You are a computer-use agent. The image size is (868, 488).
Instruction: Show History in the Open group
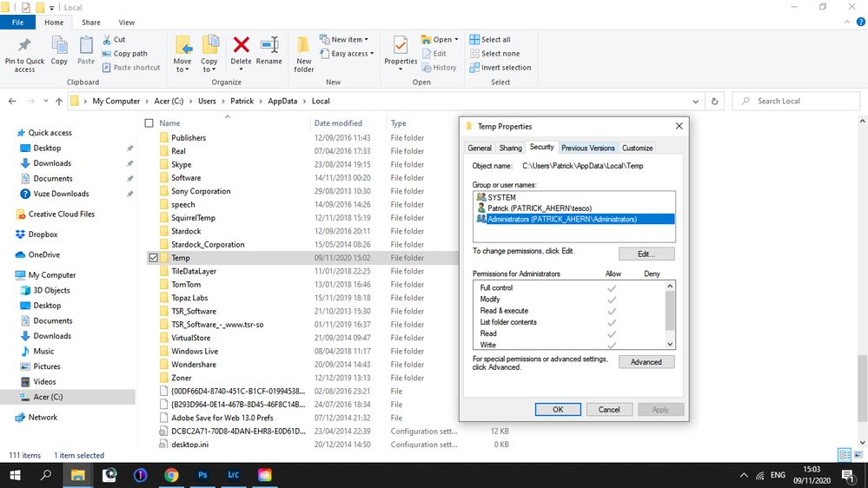(439, 68)
